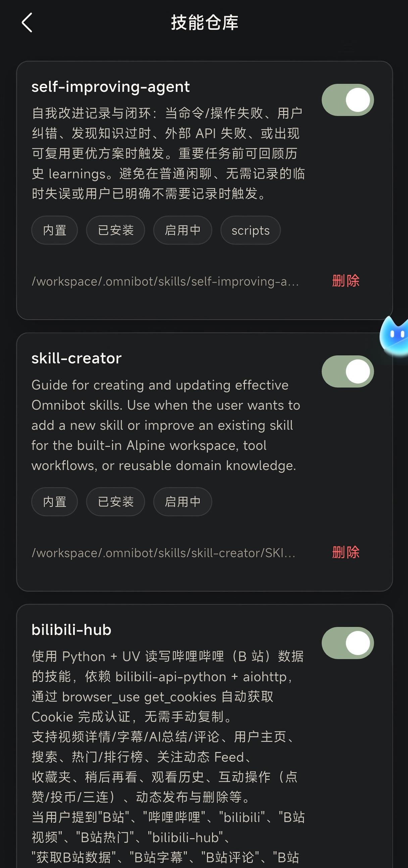The height and width of the screenshot is (868, 408).
Task: Open the bilibili-hub skill title
Action: click(71, 630)
